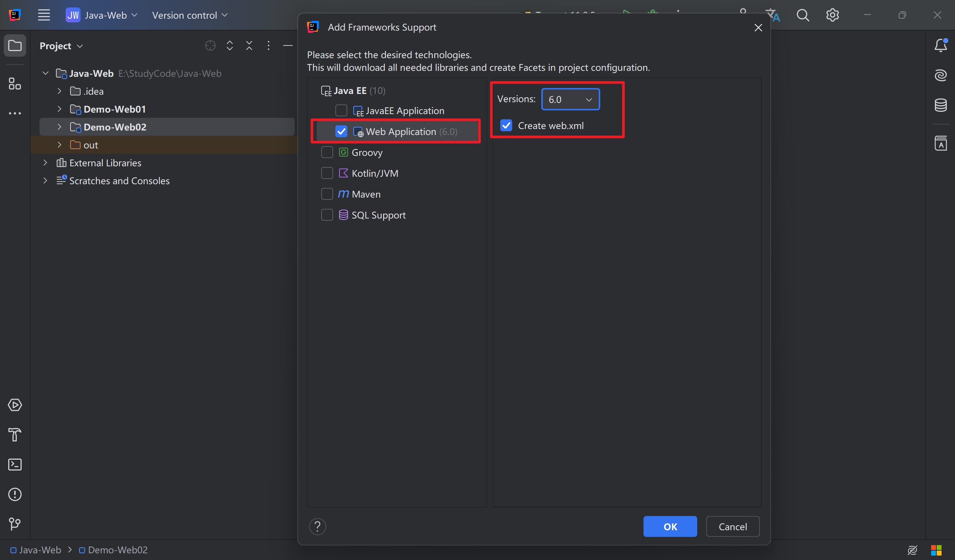Viewport: 955px width, 560px height.
Task: Open Search Everywhere magnifier
Action: click(803, 15)
